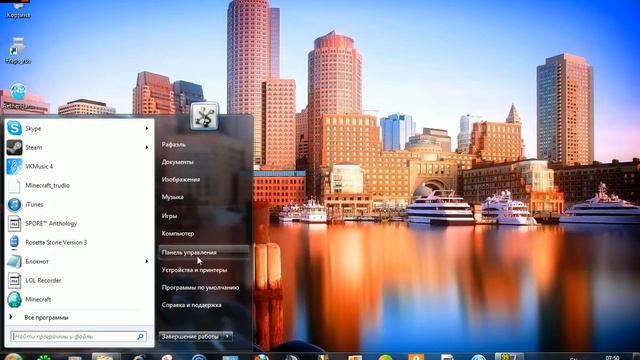Expand the Блокнот recent files arrow
The image size is (640, 360).
coord(147,261)
